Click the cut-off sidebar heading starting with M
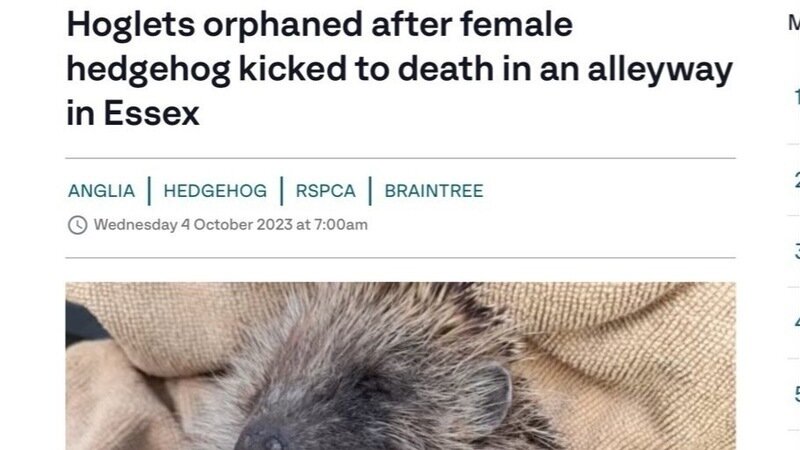This screenshot has width=800, height=450. pyautogui.click(x=794, y=23)
